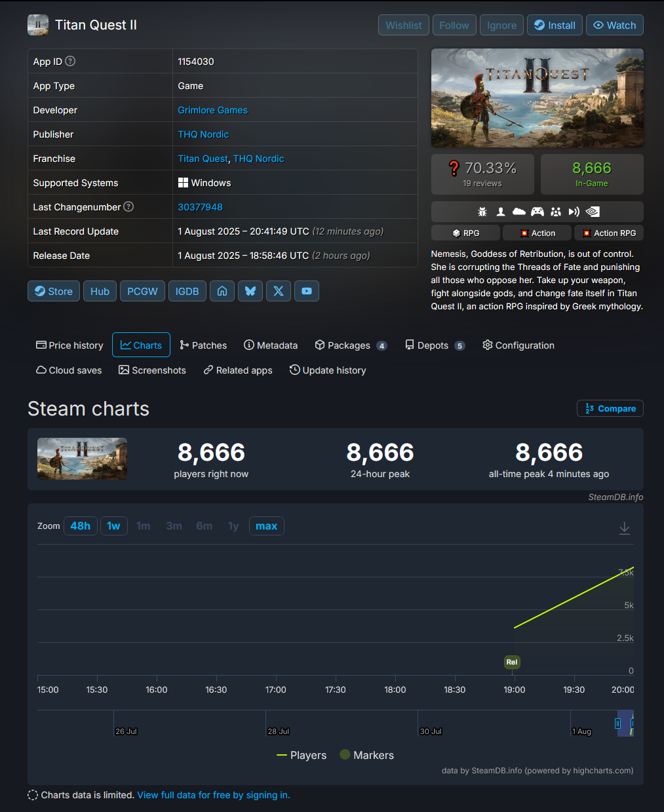This screenshot has height=812, width=664.
Task: Open the Depots tab
Action: [x=435, y=345]
